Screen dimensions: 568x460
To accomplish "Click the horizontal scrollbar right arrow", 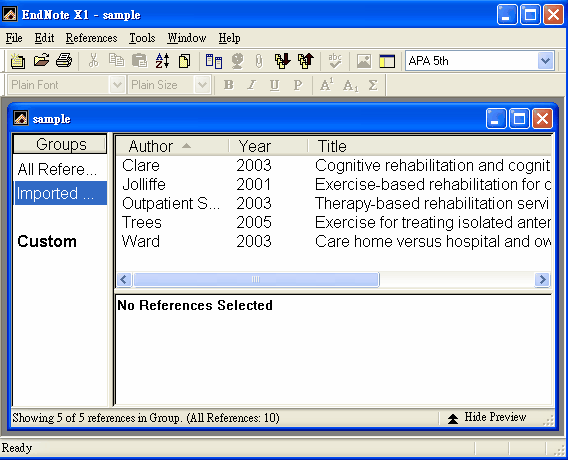I will [542, 280].
